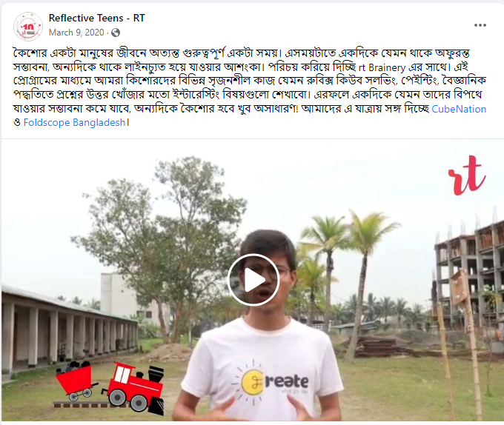Screen dimensions: 504x425
Task: Click the red train engine graphic
Action: (133, 388)
